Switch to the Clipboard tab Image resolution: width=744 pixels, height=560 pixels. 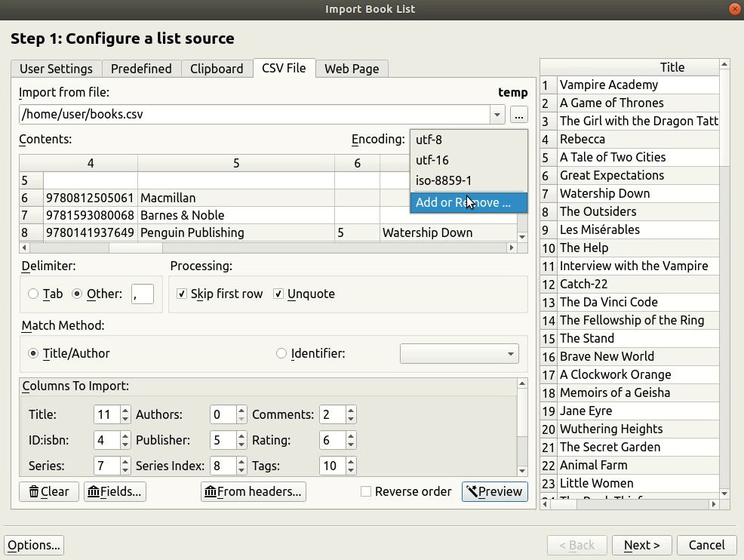click(x=217, y=69)
